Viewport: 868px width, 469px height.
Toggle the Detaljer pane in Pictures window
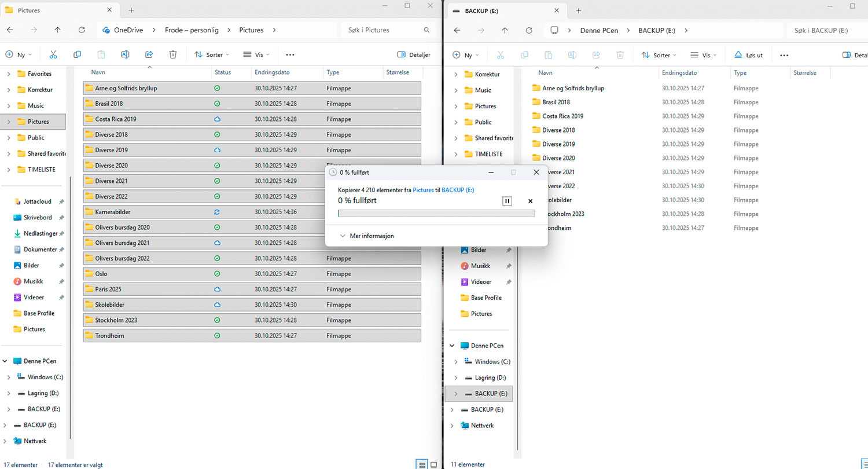click(x=414, y=54)
